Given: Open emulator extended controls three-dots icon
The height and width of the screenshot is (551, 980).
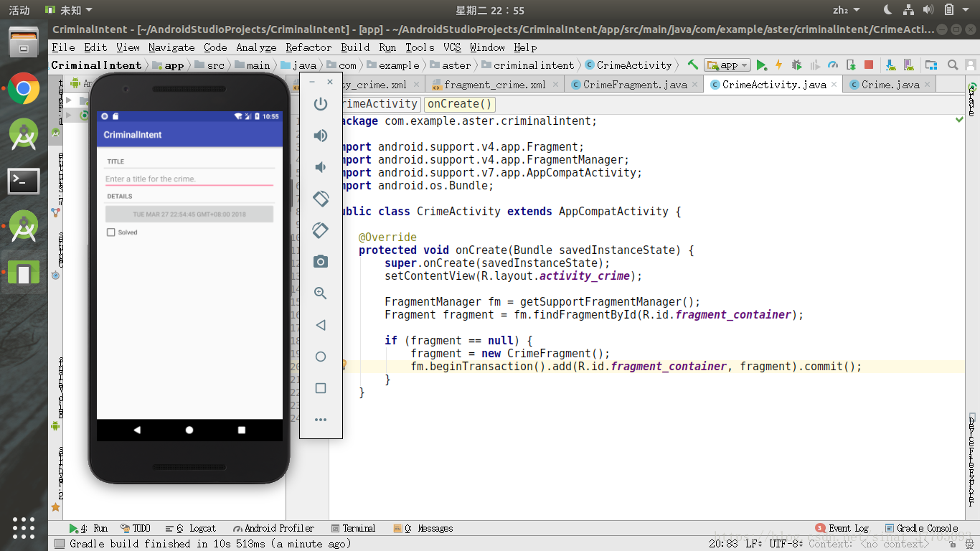Looking at the screenshot, I should (321, 420).
